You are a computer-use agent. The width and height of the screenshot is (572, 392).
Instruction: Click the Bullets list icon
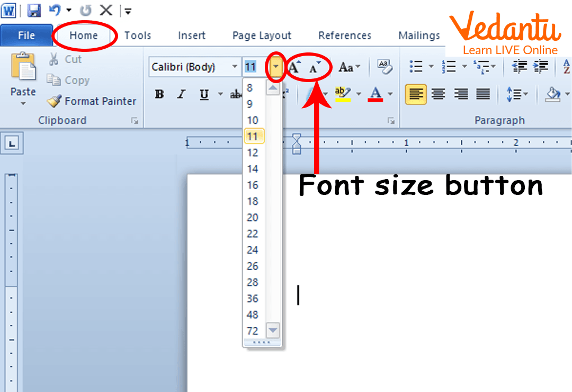(417, 67)
